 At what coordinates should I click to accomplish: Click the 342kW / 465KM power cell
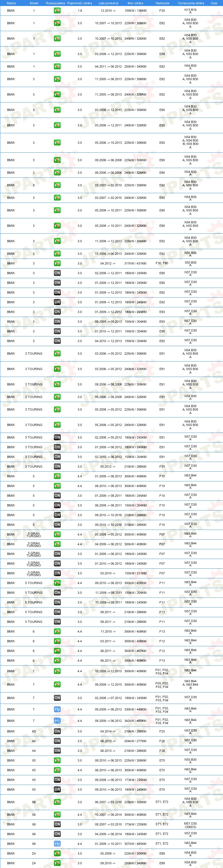[135, 721]
